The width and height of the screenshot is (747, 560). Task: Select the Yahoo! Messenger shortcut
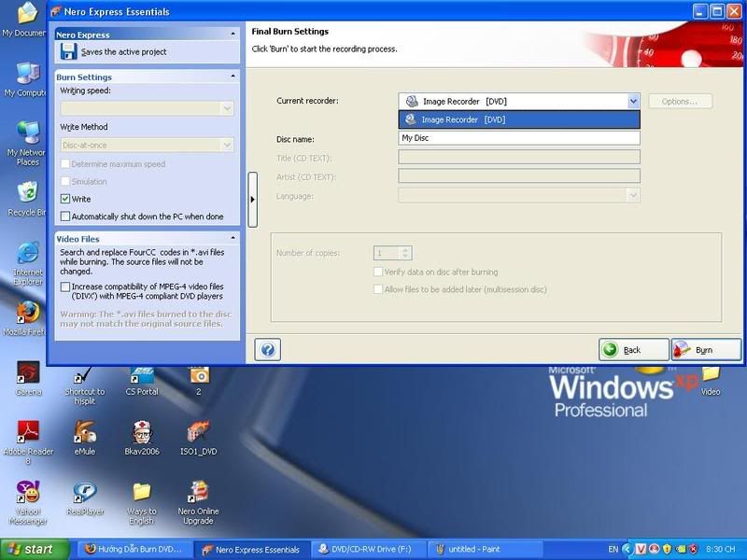coord(28,503)
